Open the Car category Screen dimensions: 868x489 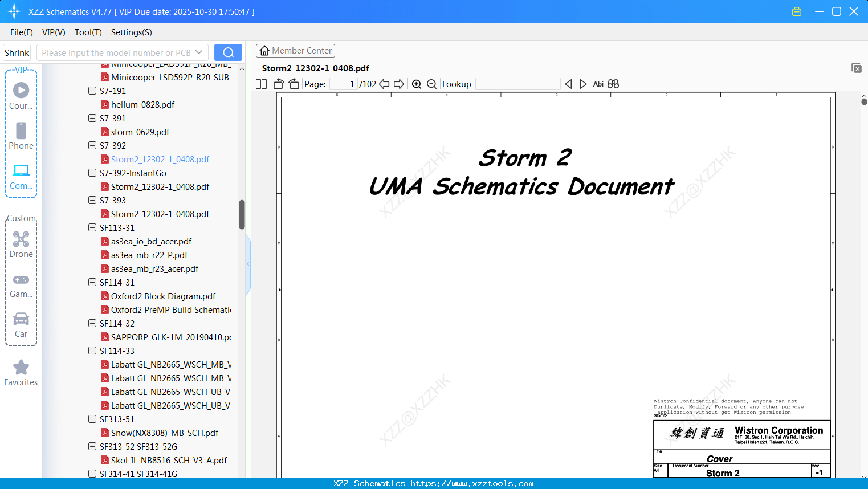21,325
